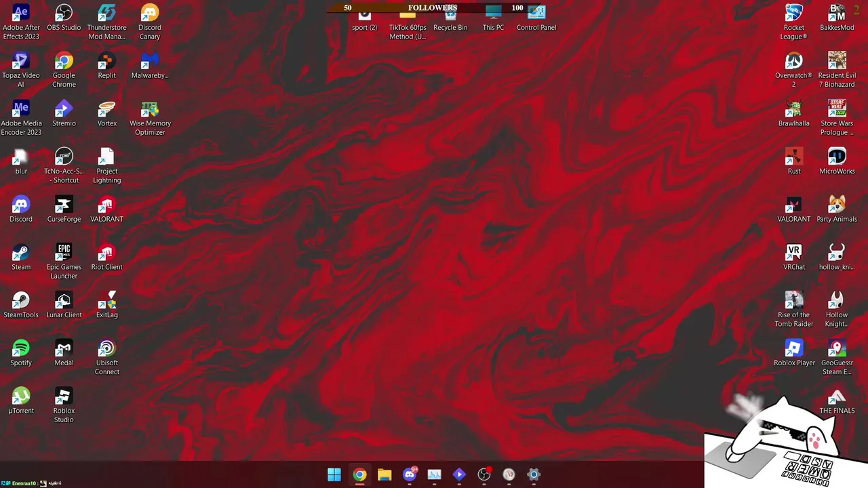Click Google Chrome in the taskbar
The image size is (868, 488).
point(359,474)
